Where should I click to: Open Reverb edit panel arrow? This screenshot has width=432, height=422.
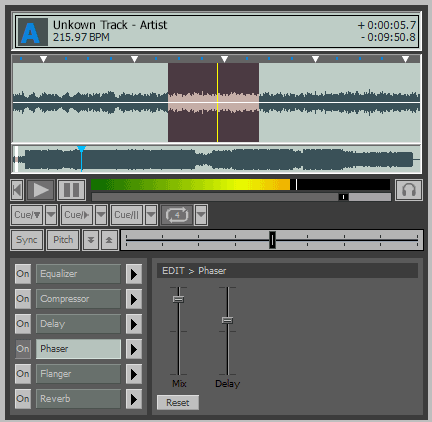click(x=134, y=399)
